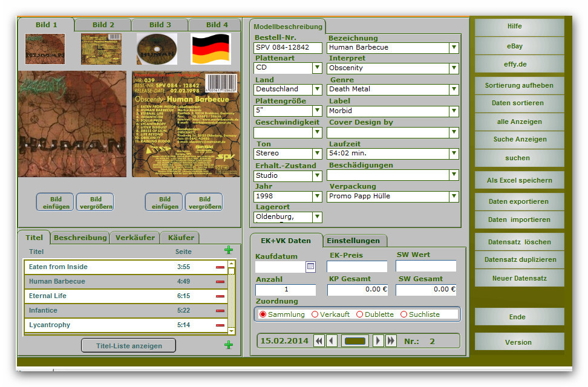Image resolution: width=588 pixels, height=387 pixels.
Task: Click the EK-Preis input field
Action: (x=357, y=266)
